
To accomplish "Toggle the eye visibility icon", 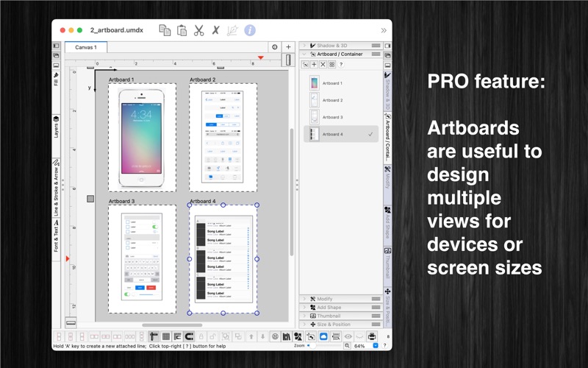I will 348,336.
